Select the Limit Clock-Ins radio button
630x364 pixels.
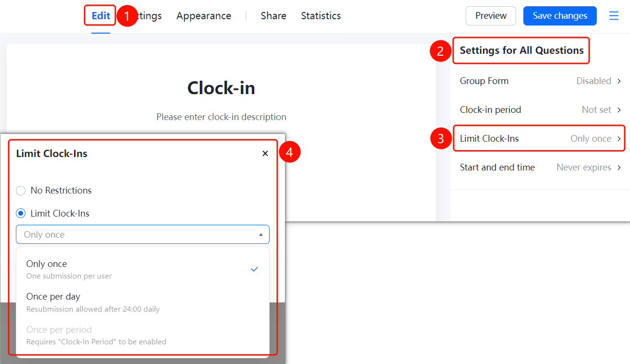[x=21, y=214]
